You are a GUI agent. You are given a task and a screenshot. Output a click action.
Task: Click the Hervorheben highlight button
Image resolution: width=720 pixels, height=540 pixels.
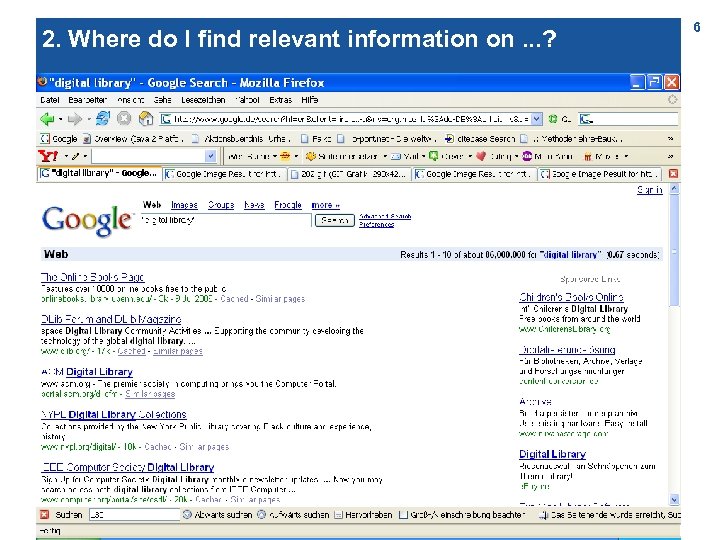363,515
